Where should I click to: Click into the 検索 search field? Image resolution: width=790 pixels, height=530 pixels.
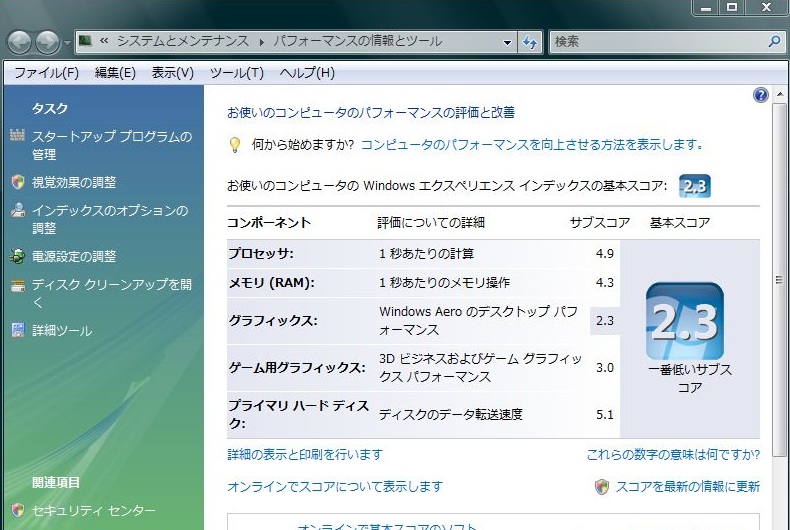655,42
